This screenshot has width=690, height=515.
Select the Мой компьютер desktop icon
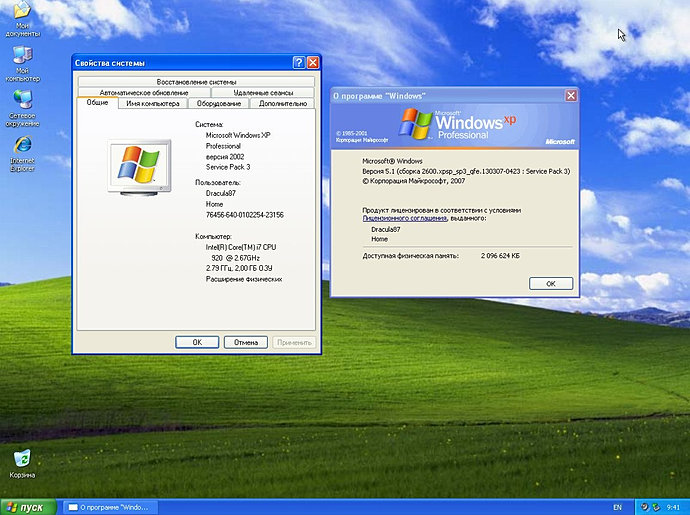pyautogui.click(x=22, y=63)
